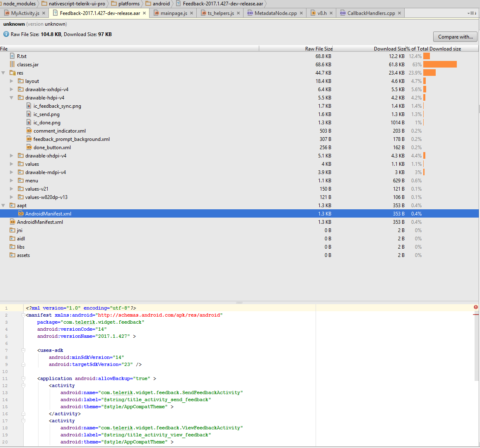Expand the values folder
Viewport: 480px width, 448px height.
(x=12, y=164)
